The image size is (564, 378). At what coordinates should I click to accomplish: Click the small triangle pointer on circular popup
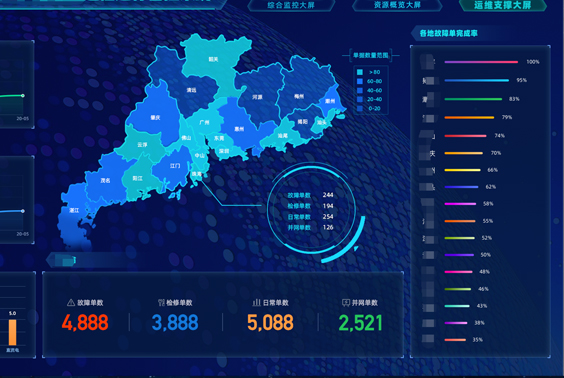pos(356,248)
